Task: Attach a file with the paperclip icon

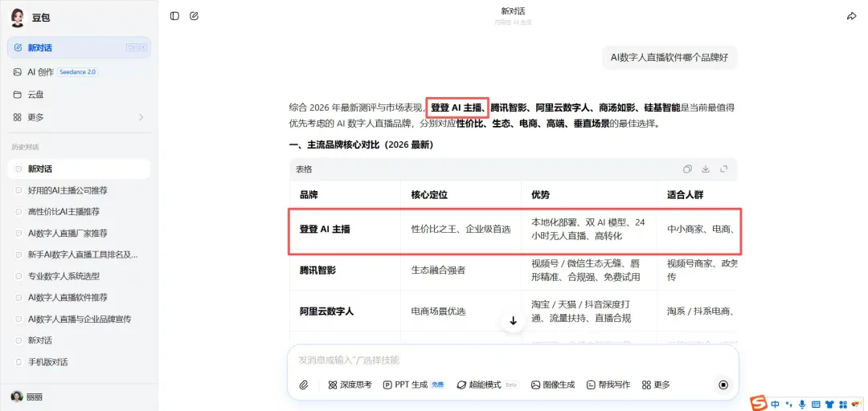Action: (303, 385)
